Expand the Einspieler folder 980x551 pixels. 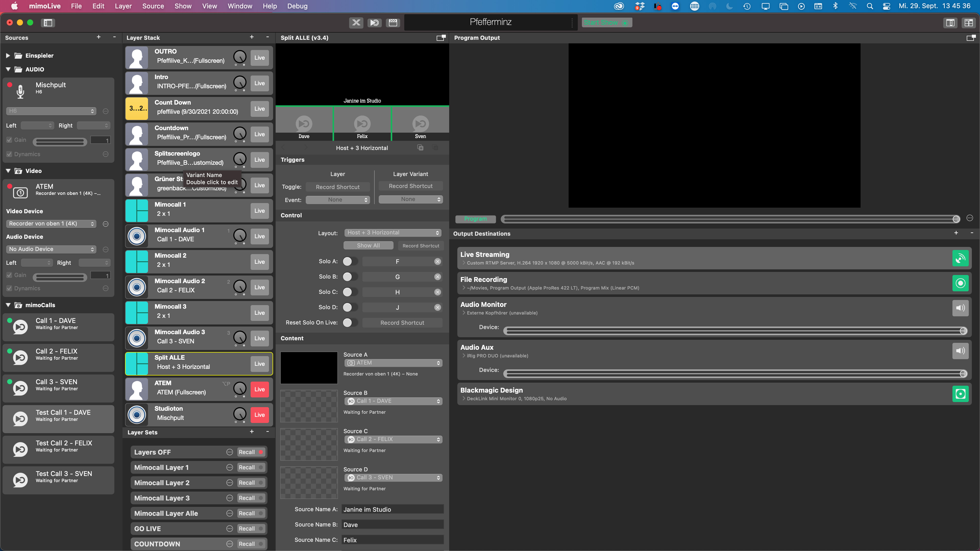coord(8,56)
